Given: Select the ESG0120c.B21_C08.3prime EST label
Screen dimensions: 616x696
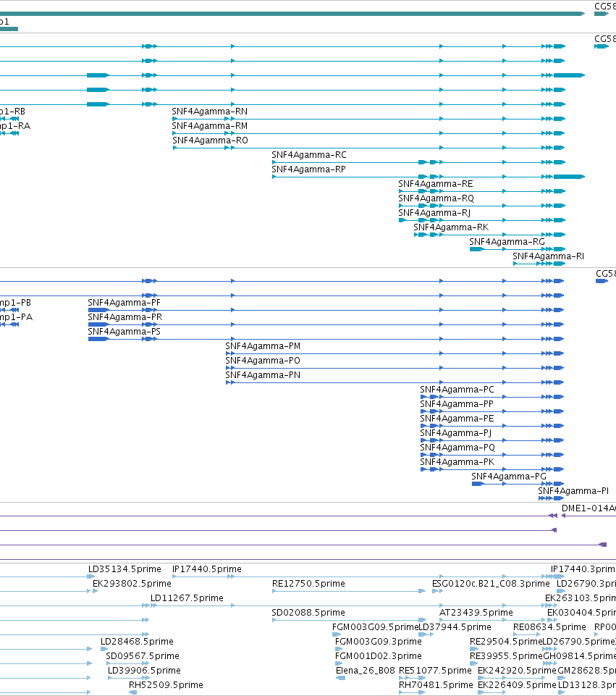Looking at the screenshot, I should 491,584.
